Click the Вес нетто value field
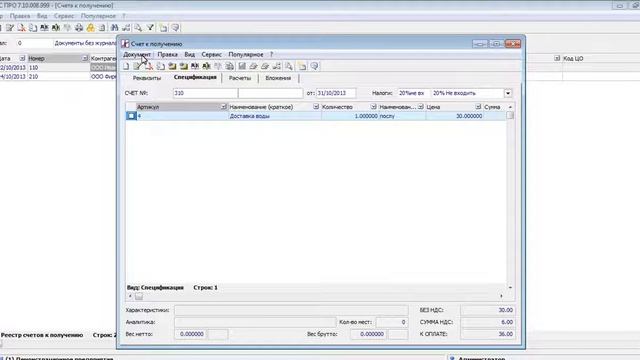The image size is (640, 360). (190, 334)
